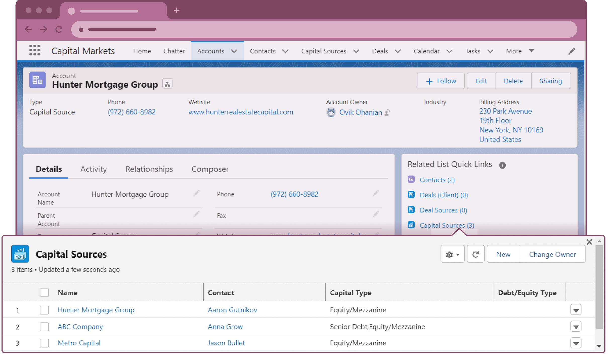
Task: Edit the Fax field pencil
Action: pos(376,214)
